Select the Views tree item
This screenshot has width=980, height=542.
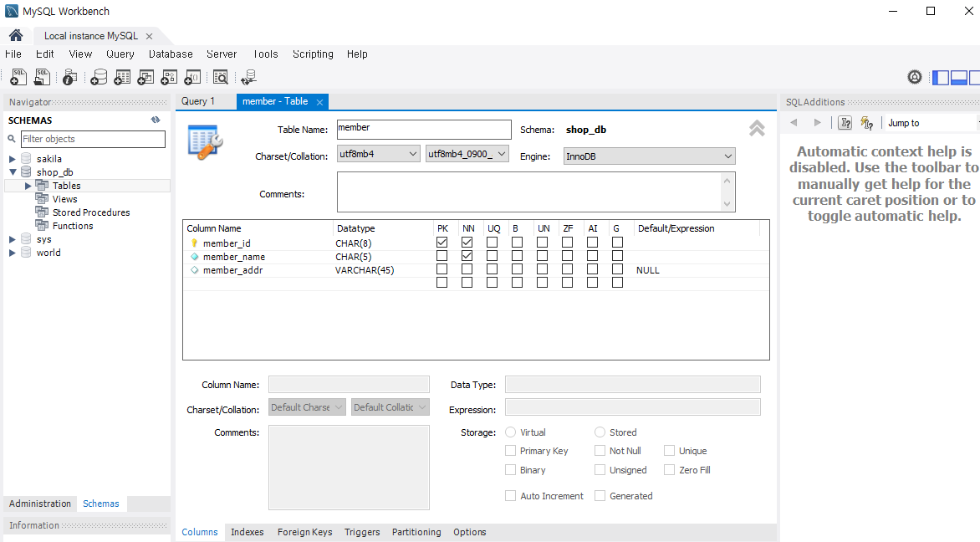65,199
